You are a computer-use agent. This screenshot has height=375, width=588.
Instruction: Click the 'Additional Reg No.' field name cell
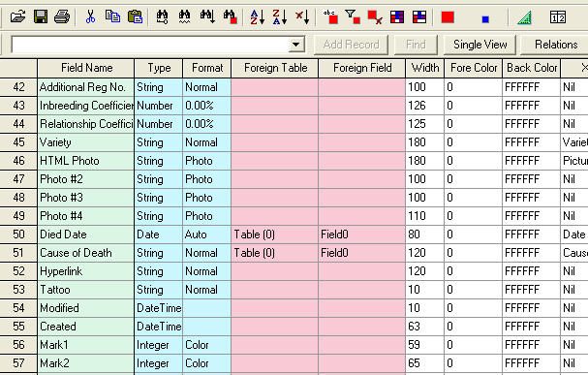[86, 87]
